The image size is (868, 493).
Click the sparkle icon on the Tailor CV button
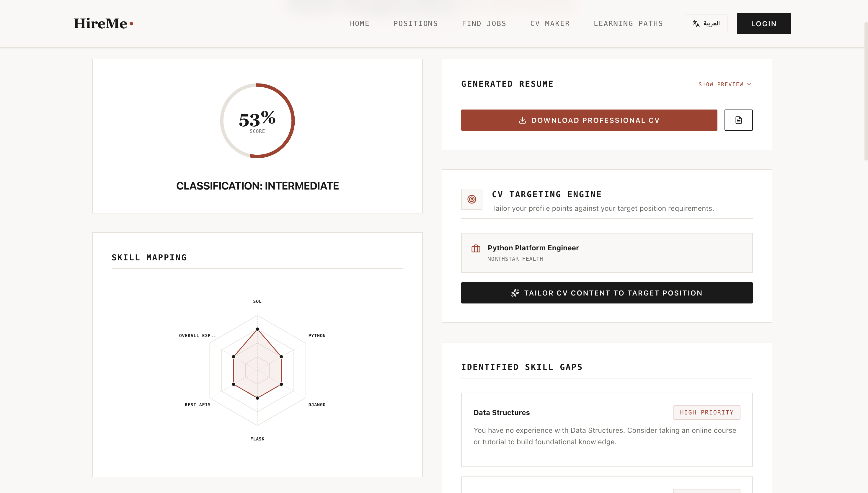(515, 293)
